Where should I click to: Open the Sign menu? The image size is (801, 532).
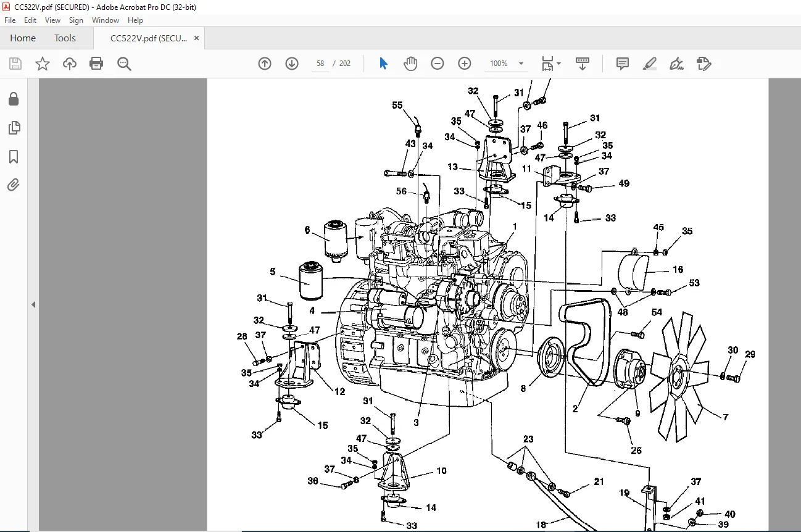click(x=76, y=20)
